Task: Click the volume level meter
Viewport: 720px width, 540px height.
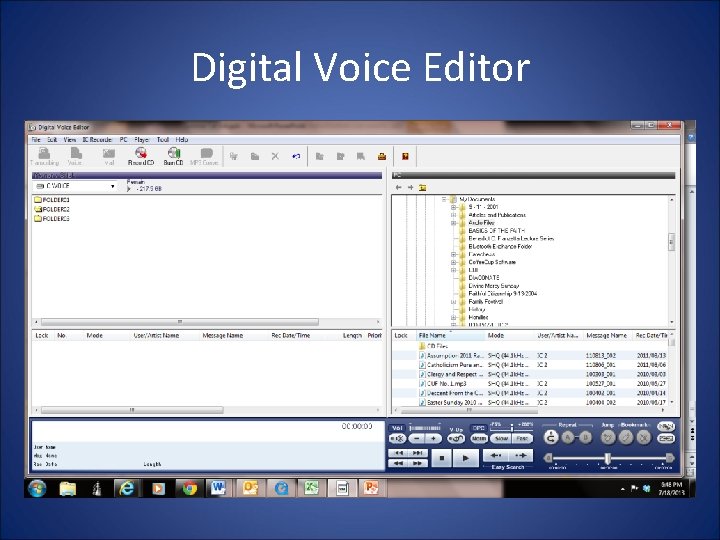Action: coord(425,428)
